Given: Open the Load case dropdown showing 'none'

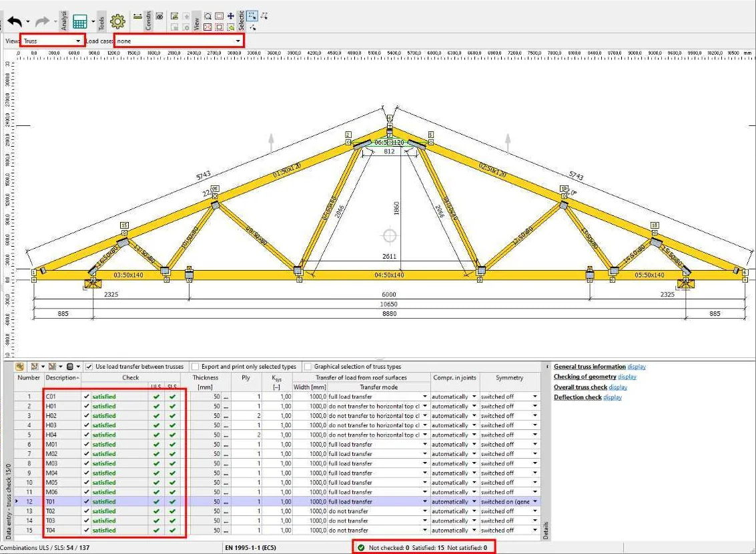Looking at the screenshot, I should [x=179, y=41].
